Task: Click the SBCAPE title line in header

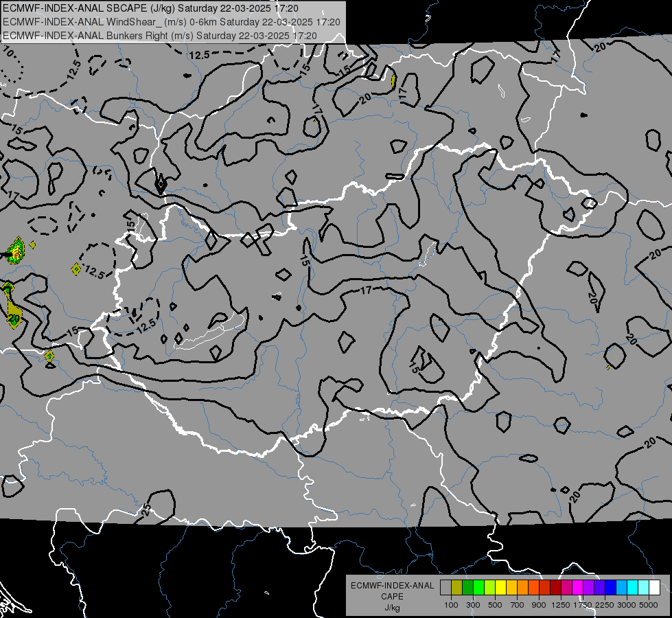Action: 150,8
